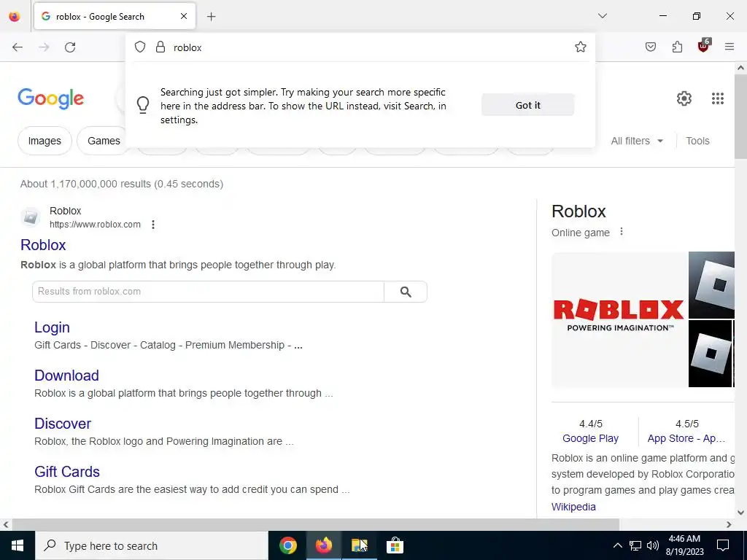Click the Type here to search box
Viewport: 747px width, 560px height.
[152, 545]
